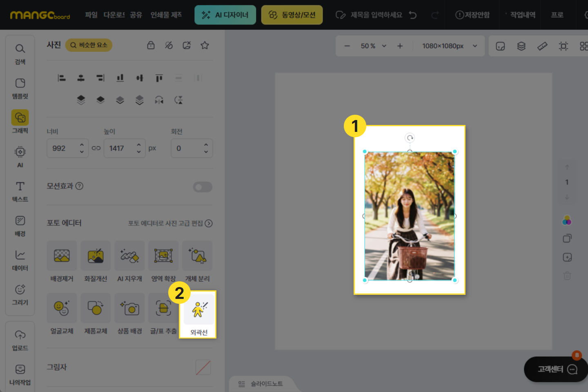Select the 화질개선 quality enhancement tool
The height and width of the screenshot is (392, 588).
click(96, 256)
